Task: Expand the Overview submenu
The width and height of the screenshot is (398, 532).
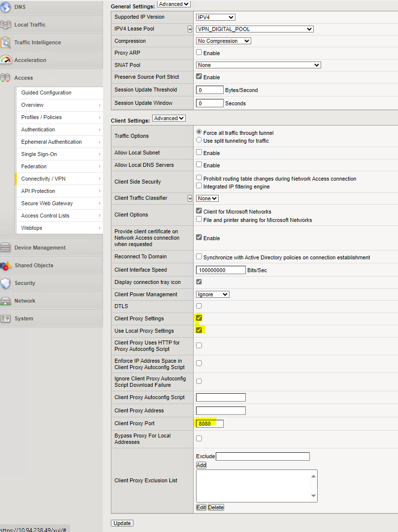Action: coord(60,105)
